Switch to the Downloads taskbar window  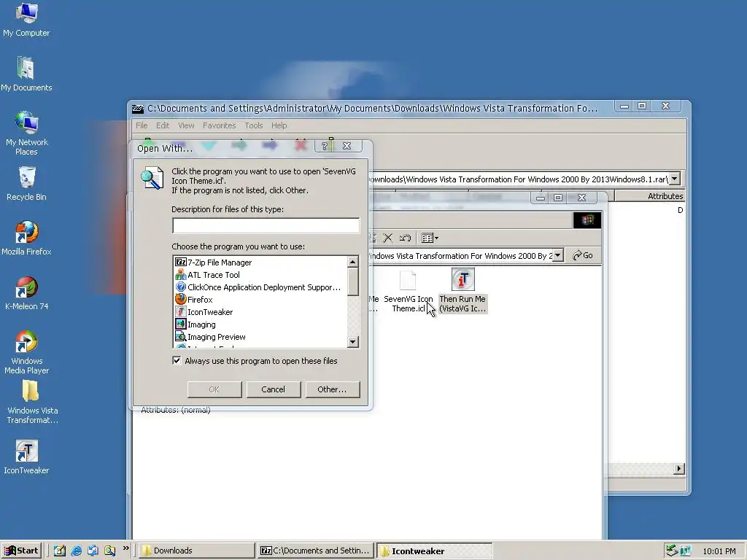click(197, 551)
